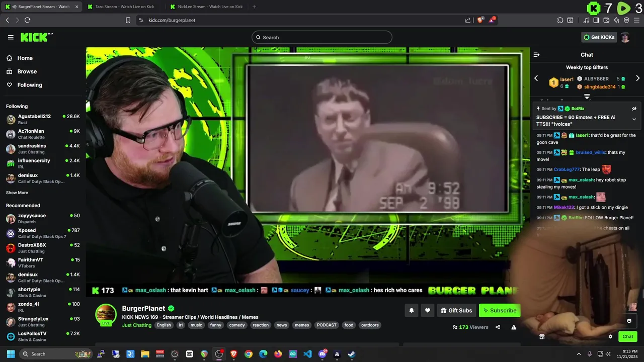The image size is (644, 362).
Task: Click the notification bell for BurgerPlanet
Action: (411, 310)
